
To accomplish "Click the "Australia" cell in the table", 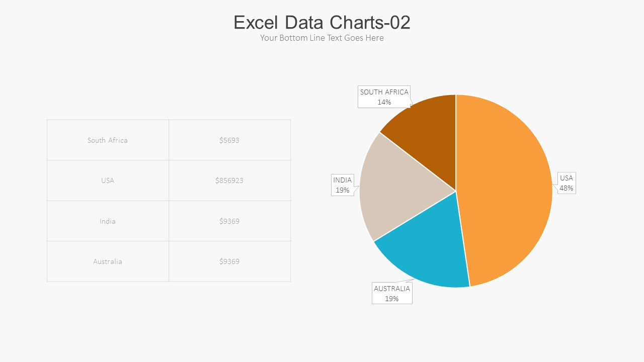I will pyautogui.click(x=108, y=261).
